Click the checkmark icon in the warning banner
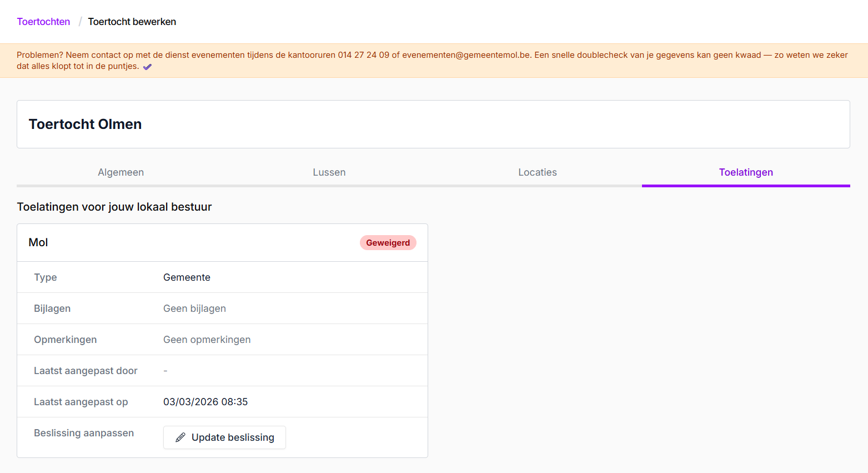Screen dimensions: 868x473 point(147,67)
